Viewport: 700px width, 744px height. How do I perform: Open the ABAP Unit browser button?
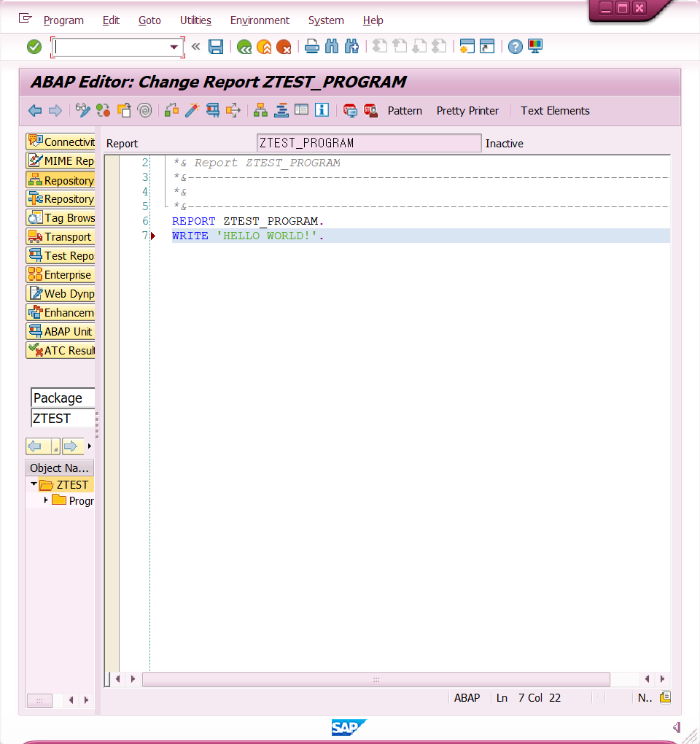[61, 331]
